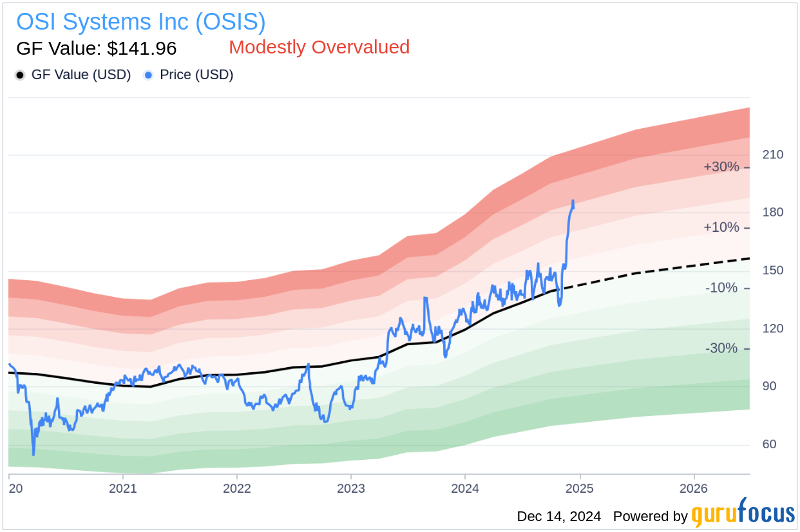Click the +10% valuation band marker
The height and width of the screenshot is (532, 800).
point(721,227)
